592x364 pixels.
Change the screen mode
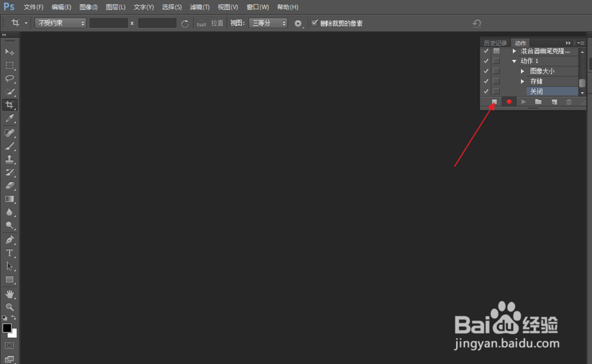coord(9,359)
